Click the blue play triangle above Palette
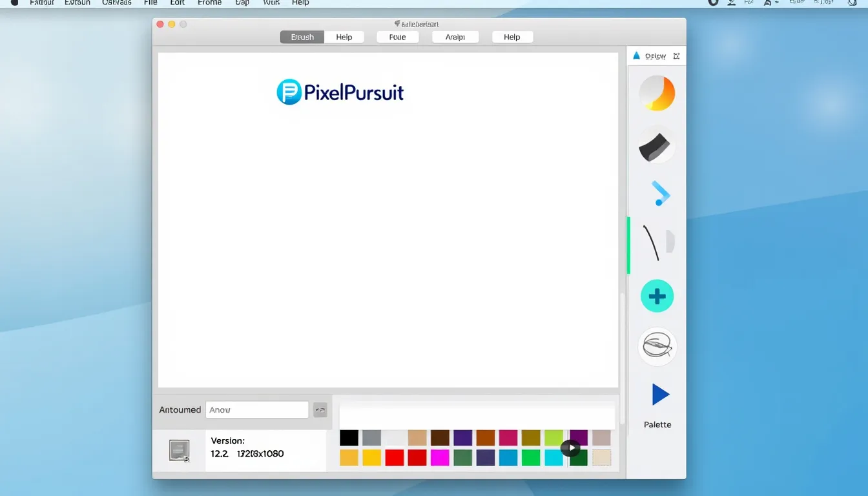Image resolution: width=868 pixels, height=496 pixels. coord(660,395)
